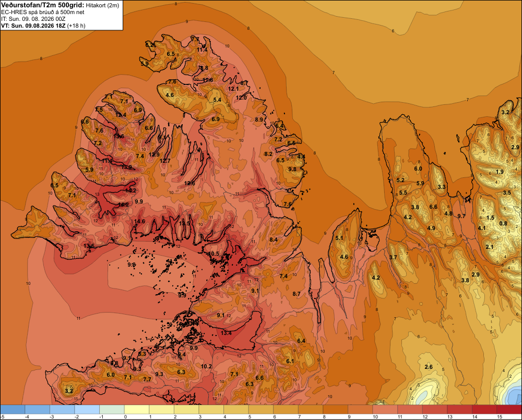The image size is (522, 420).
Task: Click the temperature value 12.6 on the map
Action: tap(189, 183)
